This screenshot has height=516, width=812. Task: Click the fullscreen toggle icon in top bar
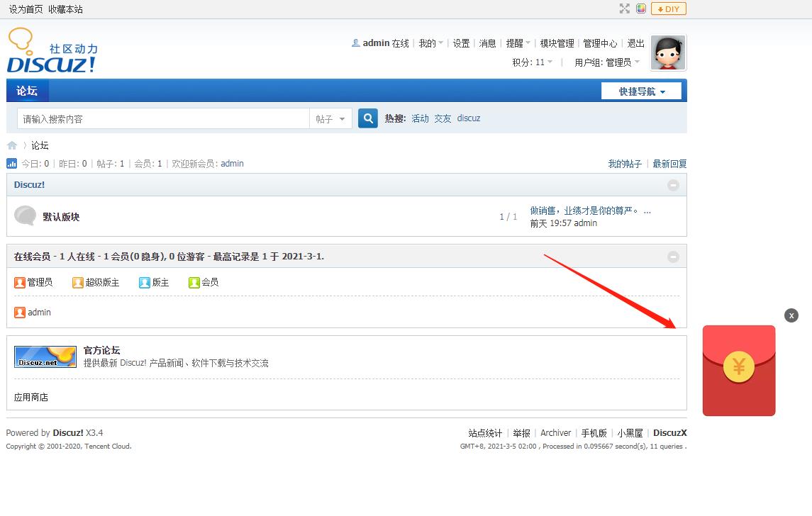click(625, 9)
